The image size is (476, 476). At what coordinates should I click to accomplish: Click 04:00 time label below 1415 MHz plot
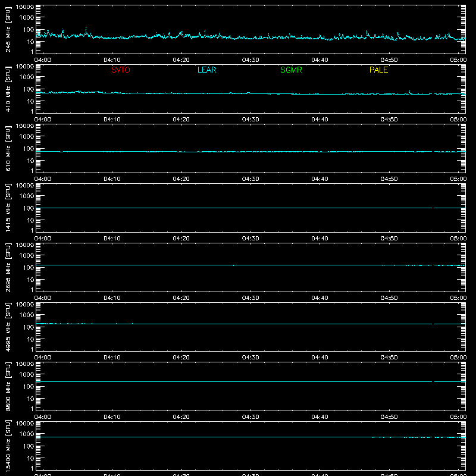click(x=43, y=239)
